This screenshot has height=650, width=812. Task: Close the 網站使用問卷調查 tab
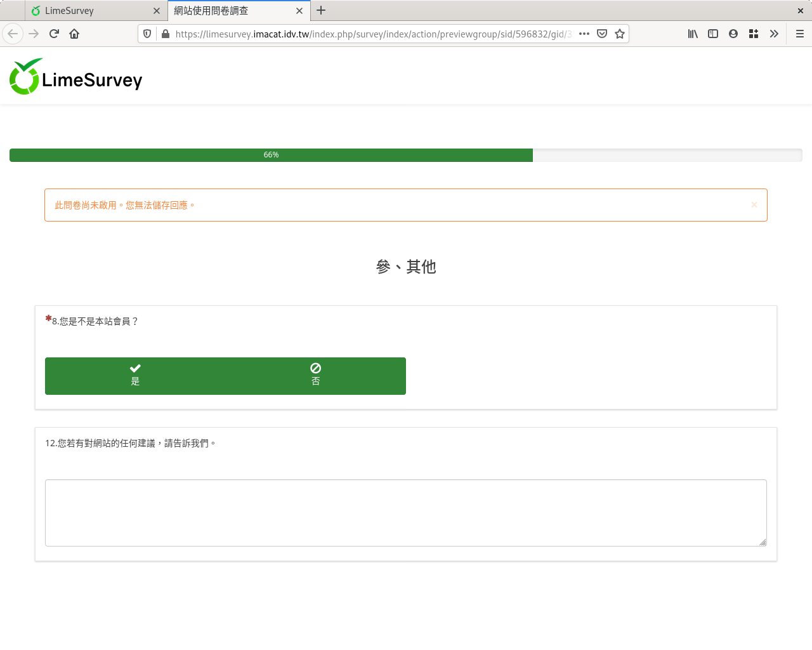point(299,11)
